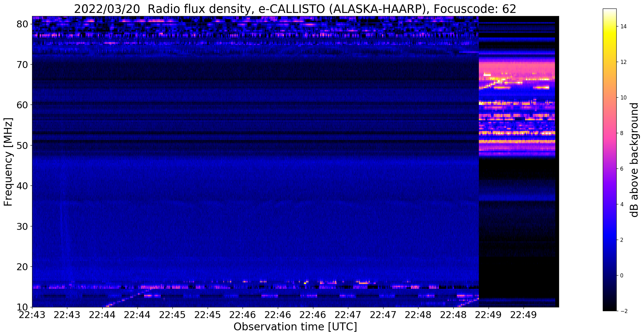Click the "dB above background" colorbar label
The image size is (644, 336).
(635, 160)
